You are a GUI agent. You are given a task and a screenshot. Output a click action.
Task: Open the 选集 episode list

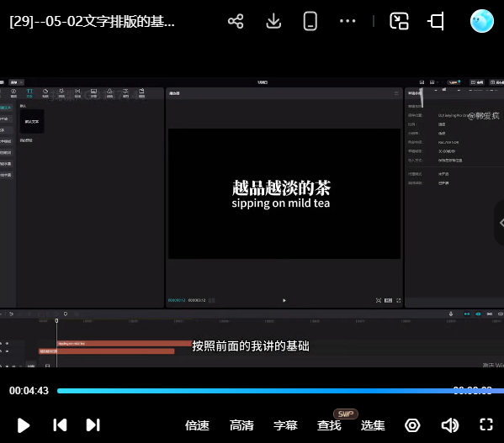[x=373, y=425]
